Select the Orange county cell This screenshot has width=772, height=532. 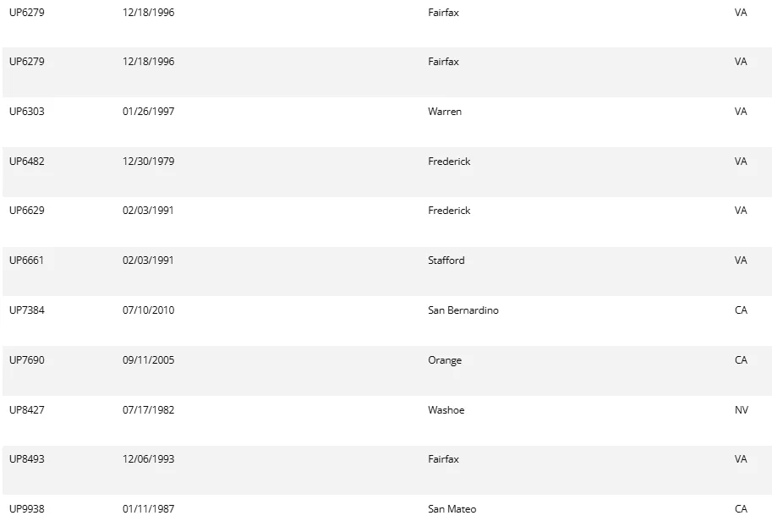click(x=445, y=360)
